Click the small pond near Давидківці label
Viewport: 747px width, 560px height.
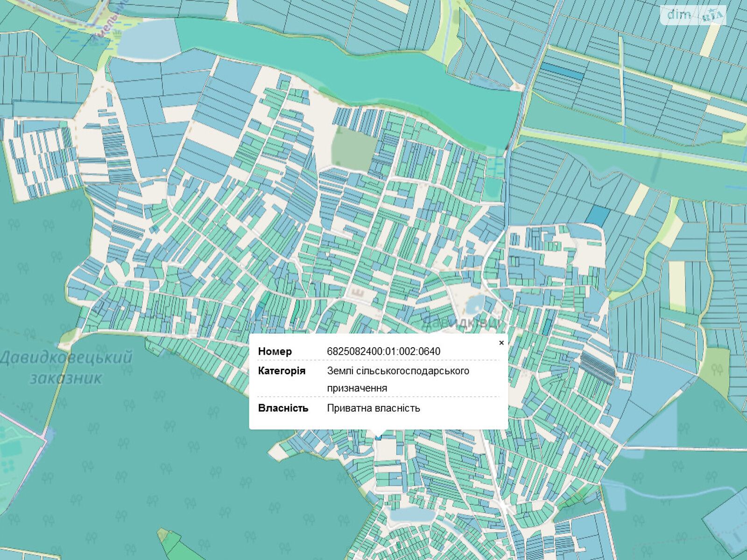pyautogui.click(x=475, y=305)
